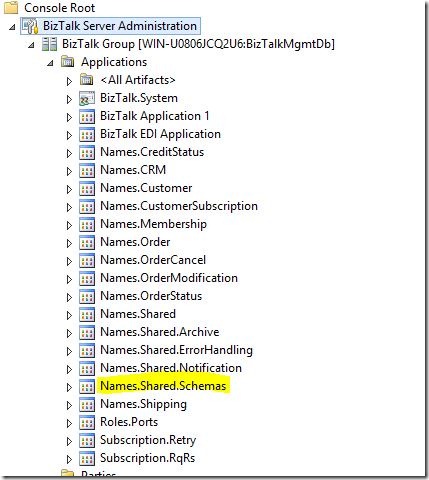429x480 pixels.
Task: Expand the Names.Shared.Archive node
Action: [69, 333]
